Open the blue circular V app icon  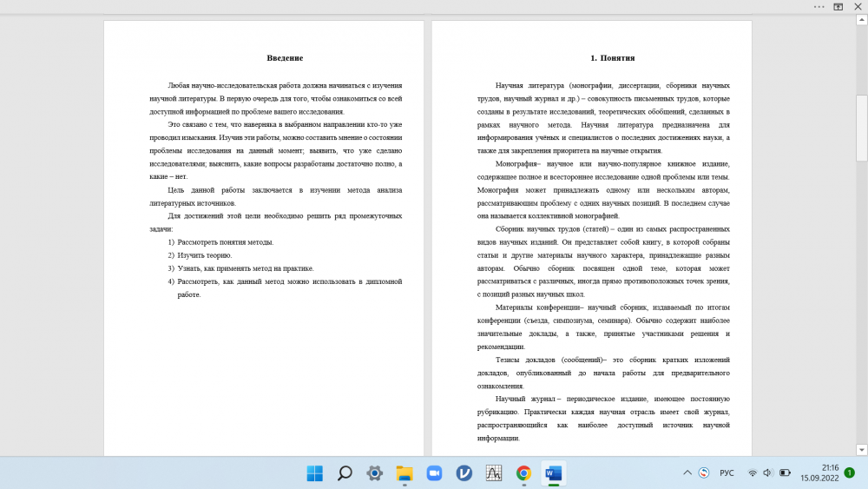click(464, 473)
